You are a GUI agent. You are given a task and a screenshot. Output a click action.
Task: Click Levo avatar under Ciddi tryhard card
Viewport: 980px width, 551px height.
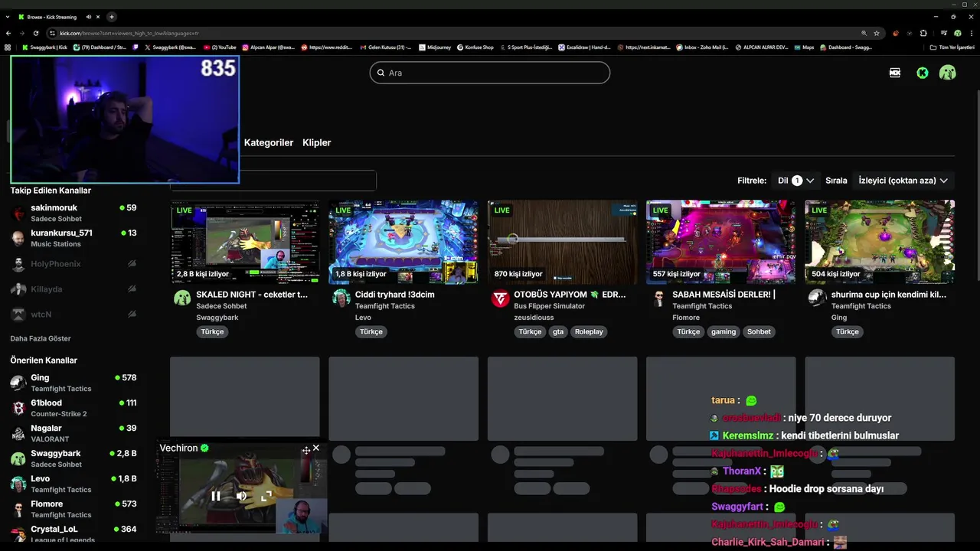point(341,298)
